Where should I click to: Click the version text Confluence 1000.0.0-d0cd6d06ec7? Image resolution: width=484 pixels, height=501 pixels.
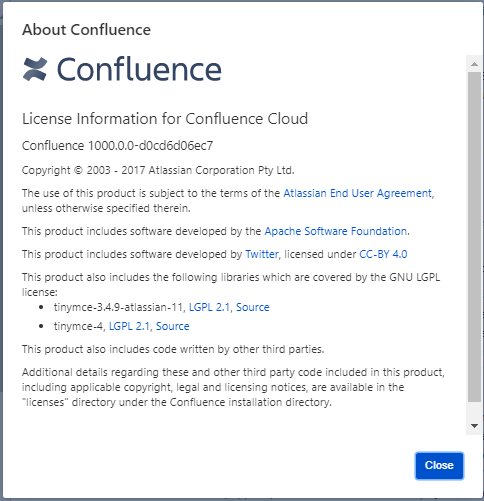point(117,146)
